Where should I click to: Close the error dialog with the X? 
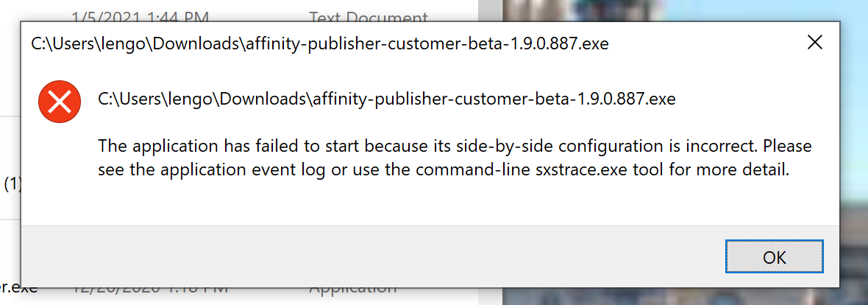814,43
